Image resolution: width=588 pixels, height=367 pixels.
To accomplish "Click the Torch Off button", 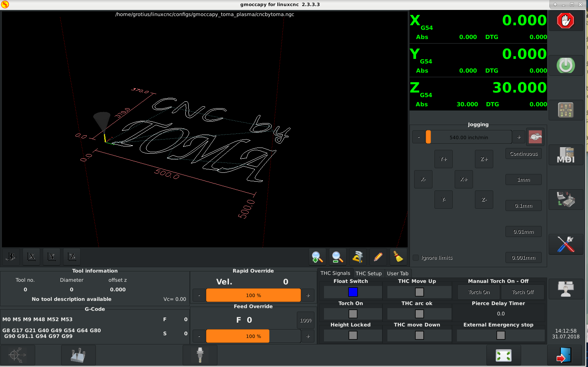I will click(523, 292).
